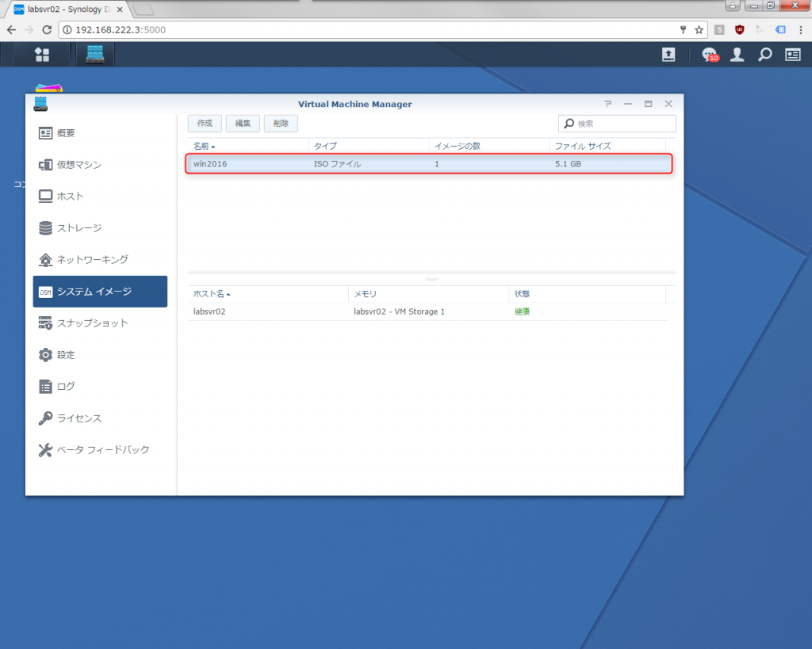Close the labsvr02 browser tab
This screenshot has width=812, height=649.
click(120, 10)
